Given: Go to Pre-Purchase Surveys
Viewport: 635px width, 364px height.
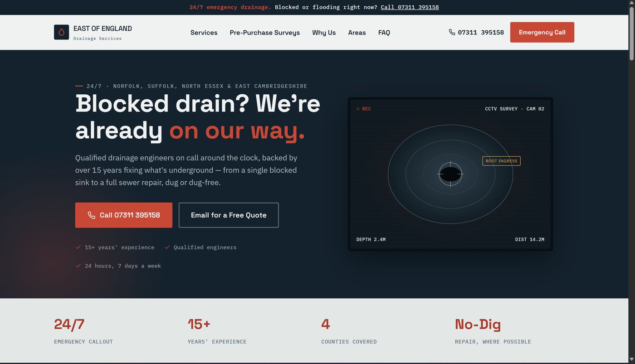Looking at the screenshot, I should pos(264,33).
